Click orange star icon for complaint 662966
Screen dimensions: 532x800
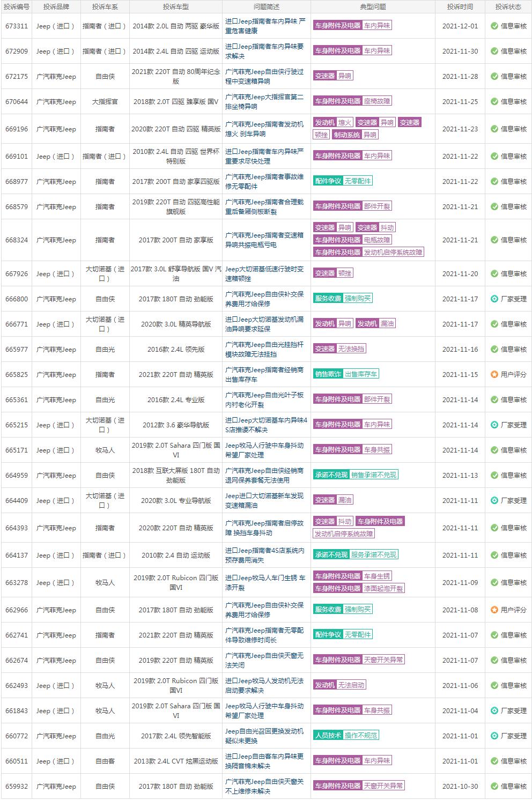494,610
